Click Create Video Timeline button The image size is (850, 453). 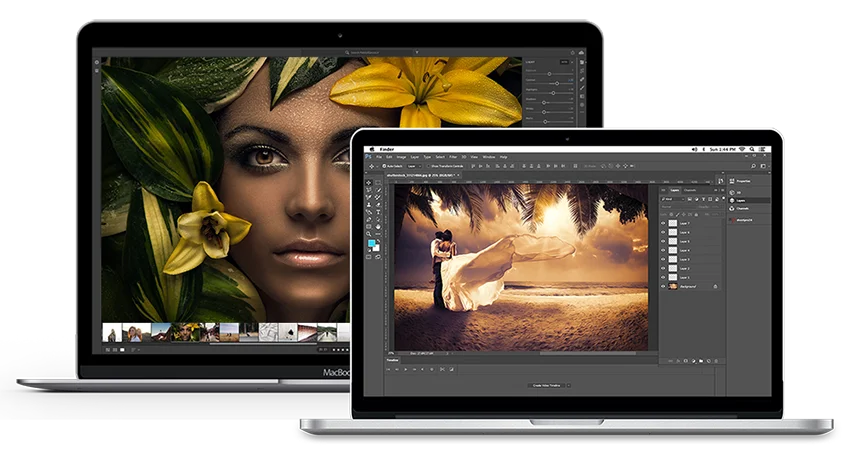pyautogui.click(x=546, y=385)
